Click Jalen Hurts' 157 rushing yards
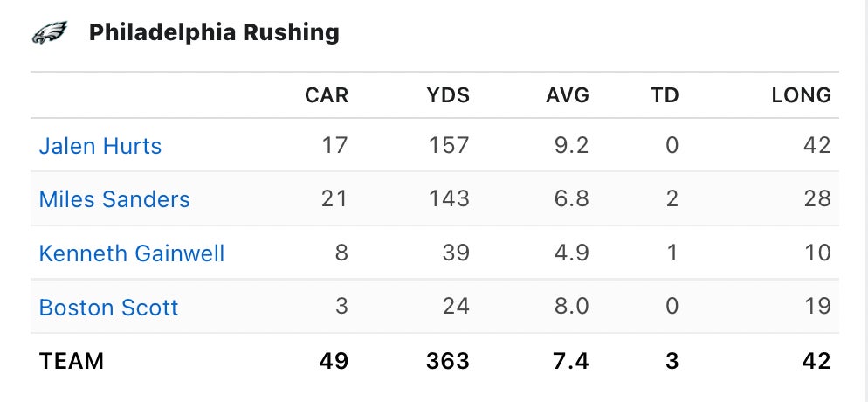This screenshot has height=402, width=868. pyautogui.click(x=449, y=145)
